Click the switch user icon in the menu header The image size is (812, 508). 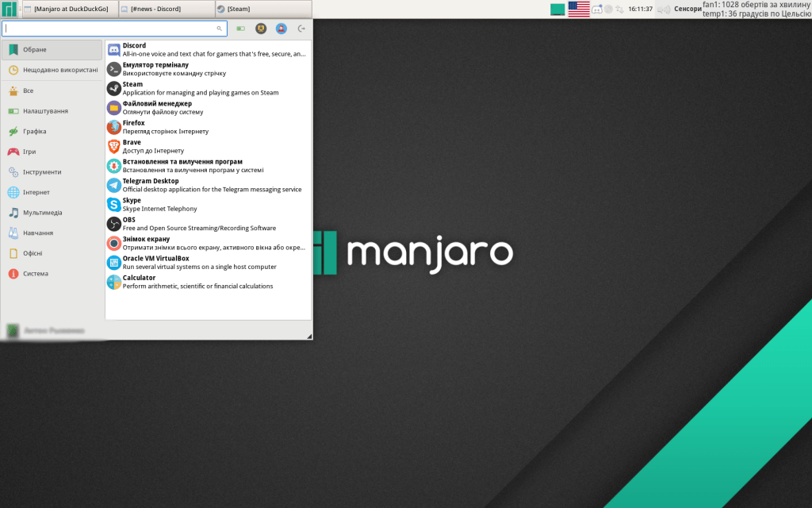282,29
